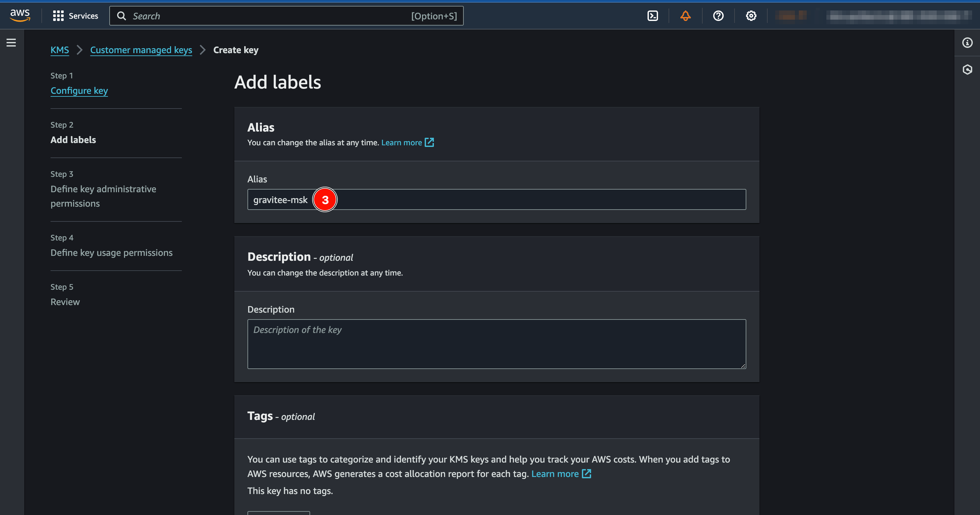The width and height of the screenshot is (980, 515).
Task: Click the settings gear icon
Action: pos(750,15)
